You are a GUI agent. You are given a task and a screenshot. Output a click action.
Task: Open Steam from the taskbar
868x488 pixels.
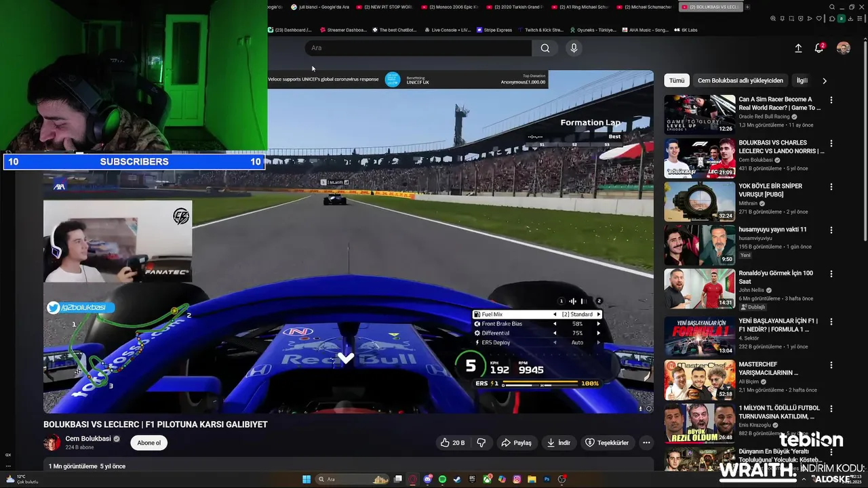click(457, 479)
